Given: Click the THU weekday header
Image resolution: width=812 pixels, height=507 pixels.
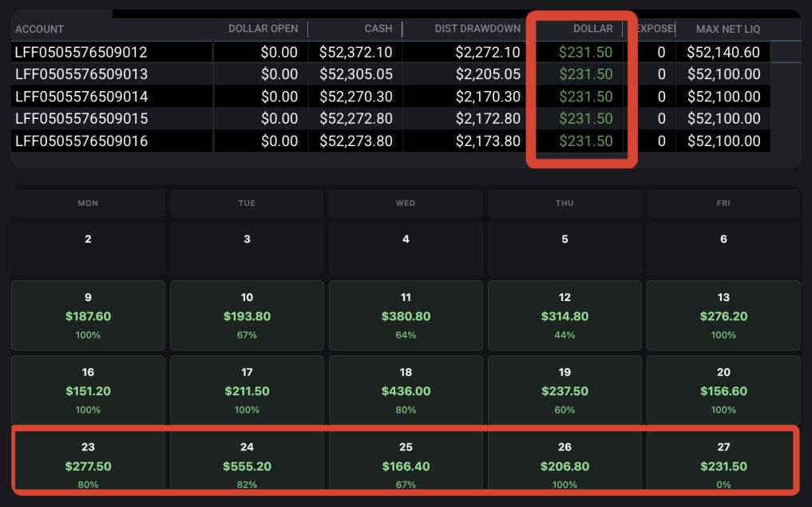Looking at the screenshot, I should pos(564,203).
